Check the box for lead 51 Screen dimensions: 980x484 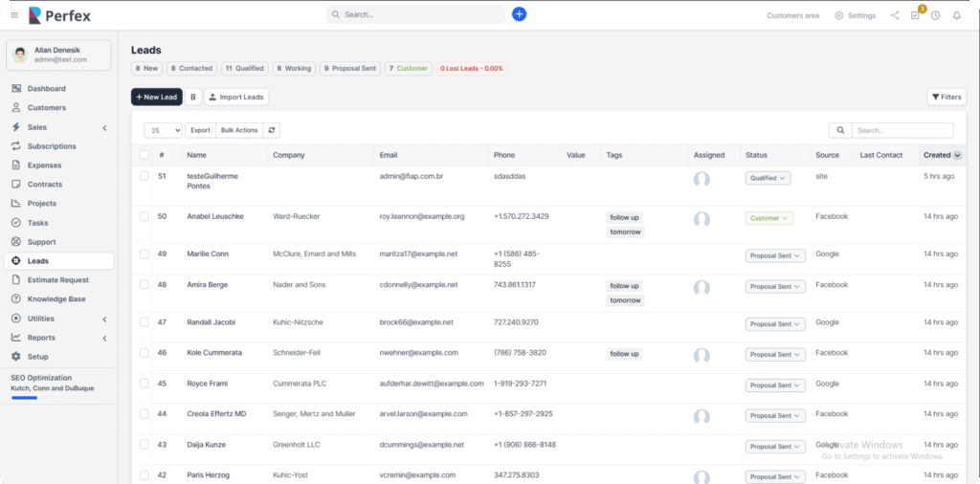tap(145, 176)
